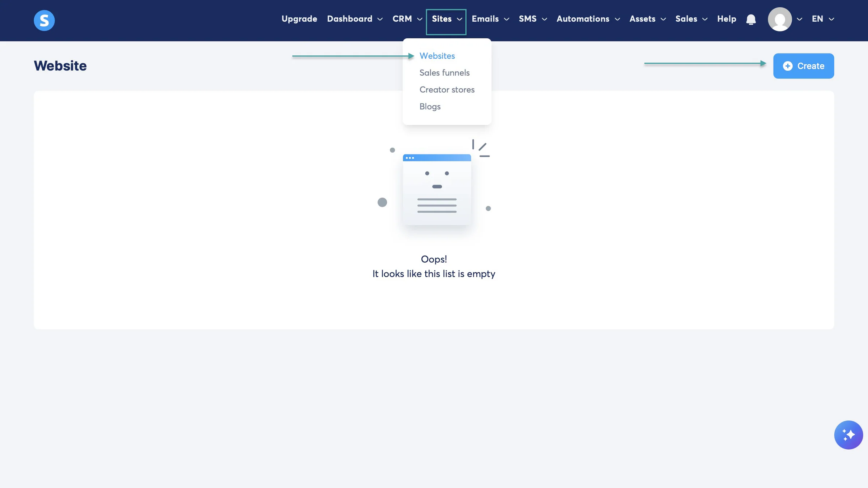The height and width of the screenshot is (488, 868).
Task: Click the user profile avatar
Action: pyautogui.click(x=780, y=19)
